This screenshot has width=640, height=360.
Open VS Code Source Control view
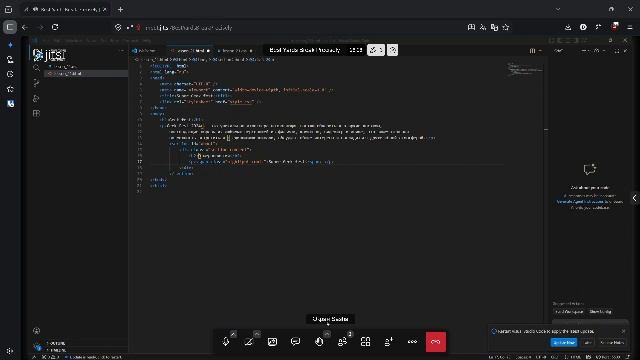36,83
